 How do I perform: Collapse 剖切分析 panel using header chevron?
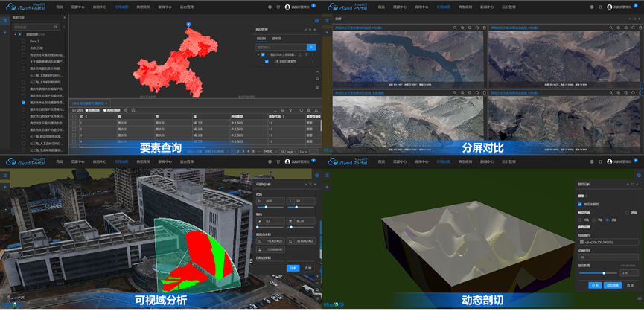(628, 185)
